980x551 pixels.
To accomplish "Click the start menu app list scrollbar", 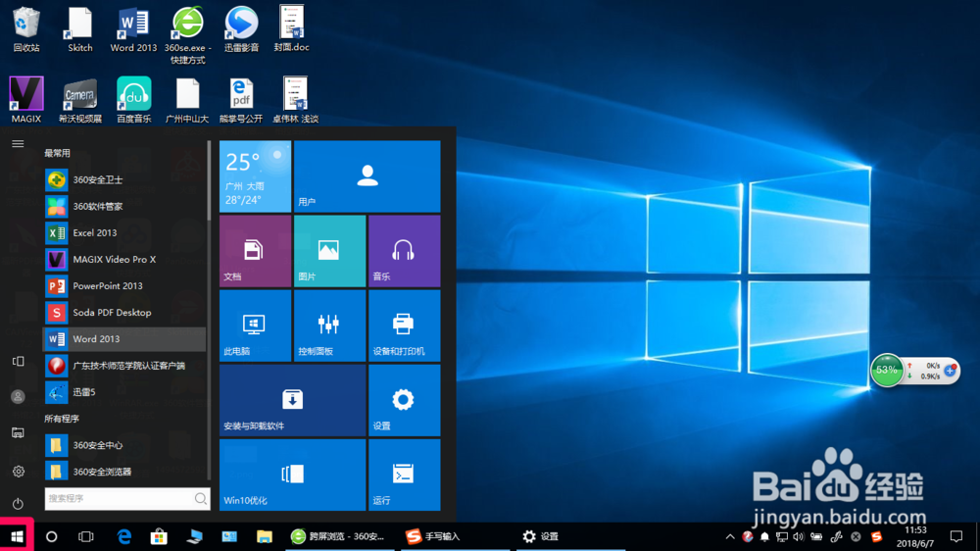I will click(209, 181).
